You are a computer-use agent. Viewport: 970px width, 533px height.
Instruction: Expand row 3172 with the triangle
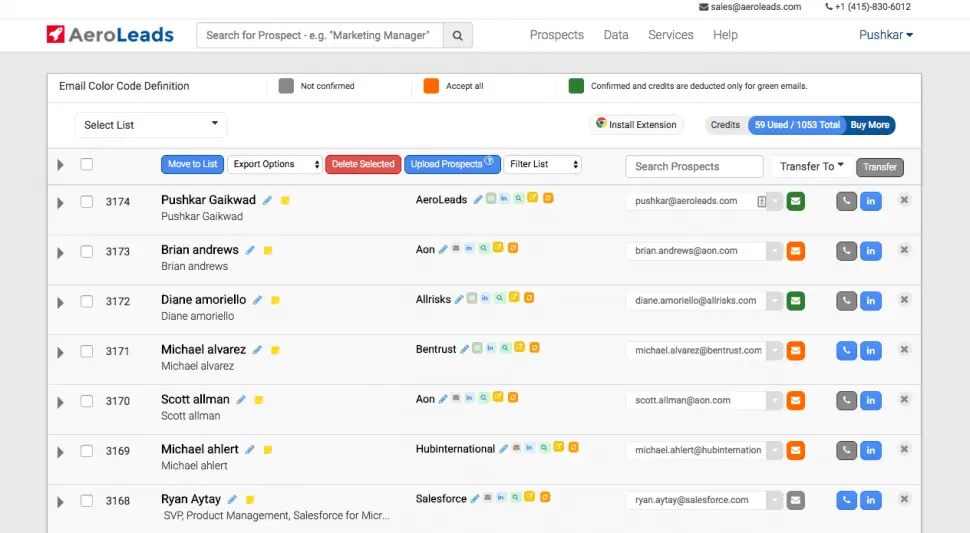point(60,302)
